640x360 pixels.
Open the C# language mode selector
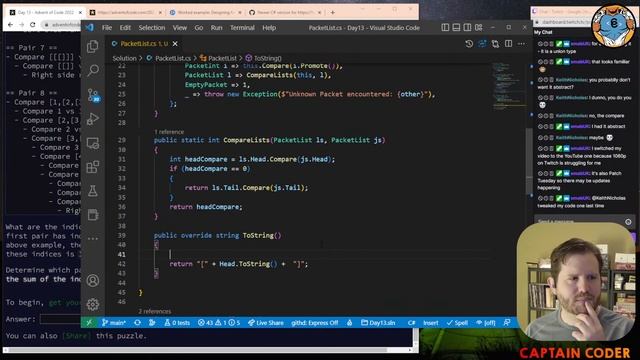[x=411, y=322]
